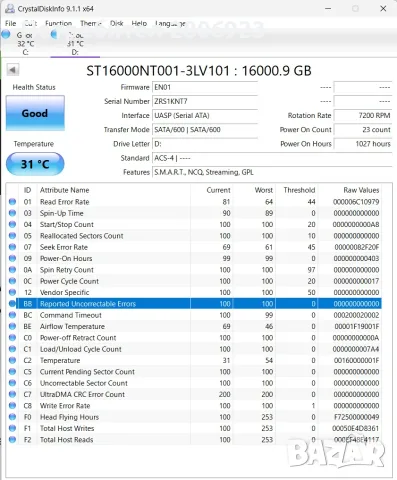
Task: Click status dot for Current Pending Sector Count
Action: 12,372
